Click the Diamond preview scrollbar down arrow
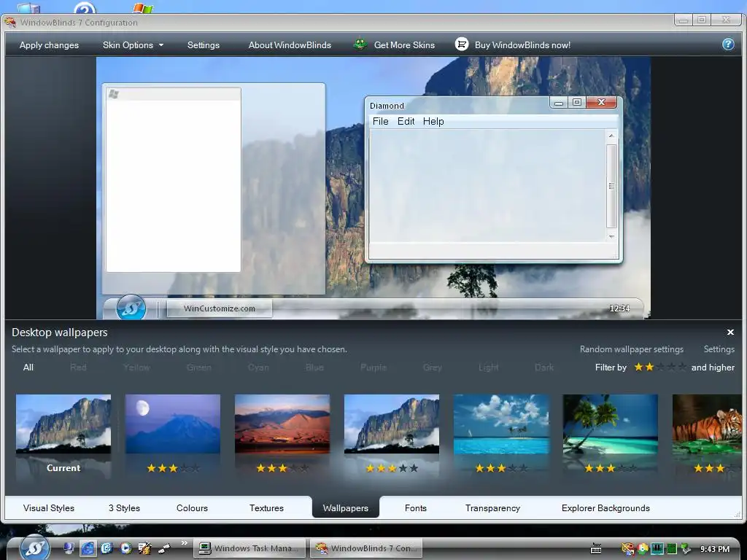The width and height of the screenshot is (747, 560). 611,237
